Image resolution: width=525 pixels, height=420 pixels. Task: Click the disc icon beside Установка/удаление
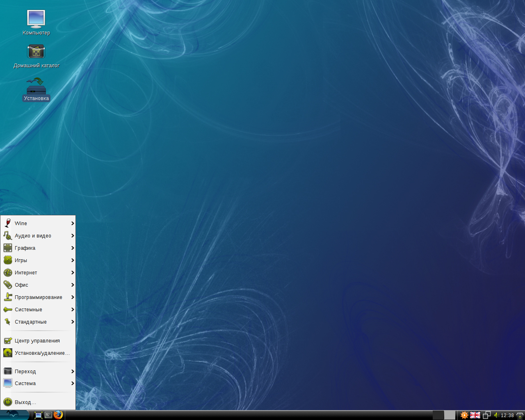[x=8, y=353]
